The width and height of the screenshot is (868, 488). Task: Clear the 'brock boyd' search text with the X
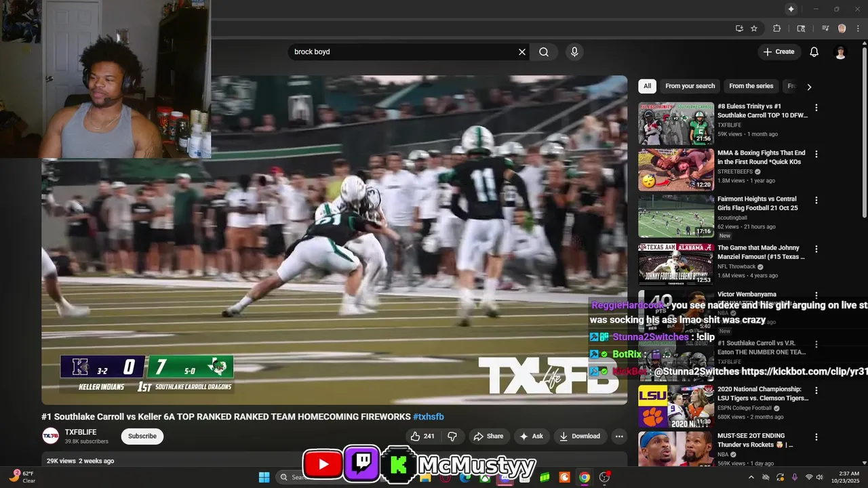click(522, 52)
